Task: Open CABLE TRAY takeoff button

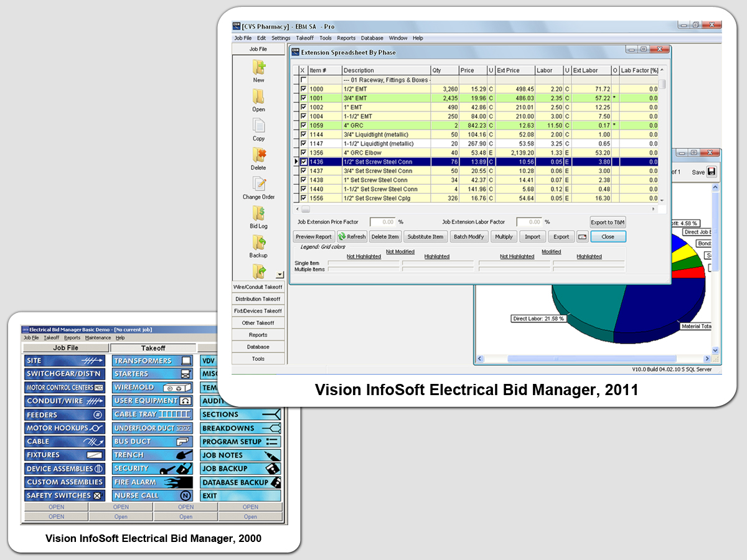Action: [x=153, y=414]
